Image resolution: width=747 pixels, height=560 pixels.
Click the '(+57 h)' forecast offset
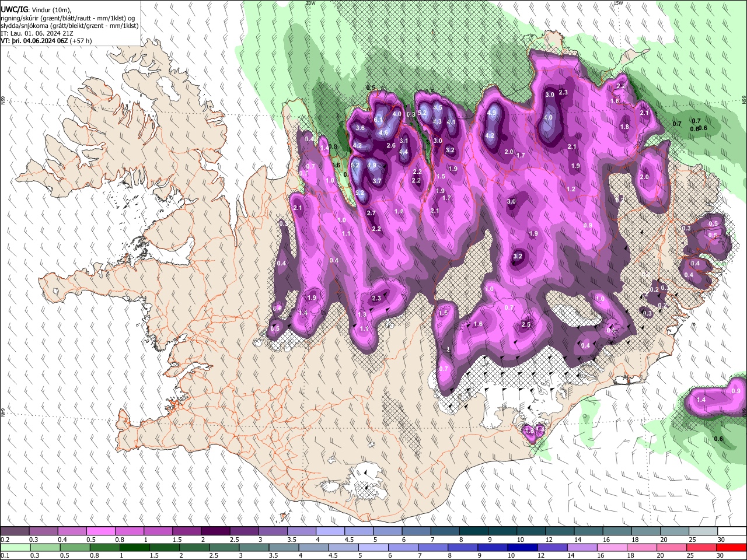pos(81,41)
